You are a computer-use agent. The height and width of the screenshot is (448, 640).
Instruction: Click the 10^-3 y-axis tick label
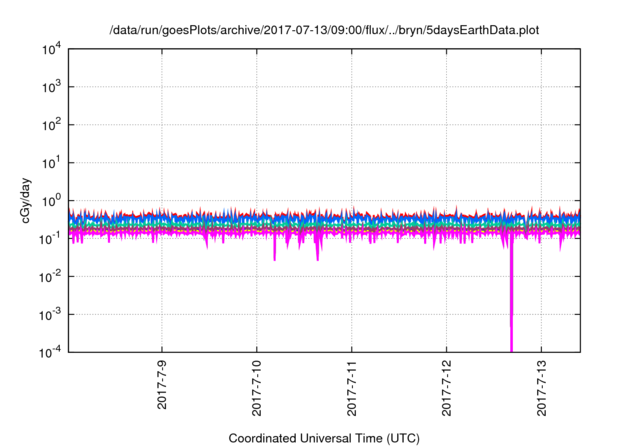click(48, 313)
